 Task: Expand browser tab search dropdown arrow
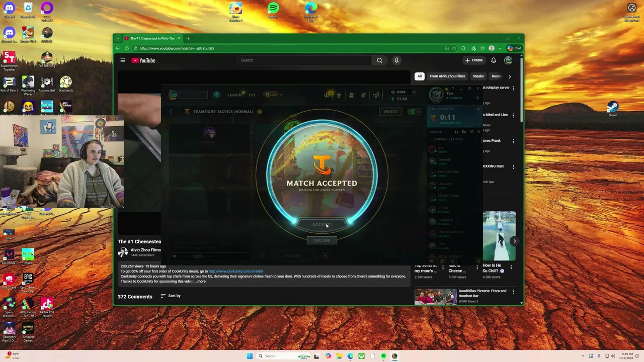point(118,38)
